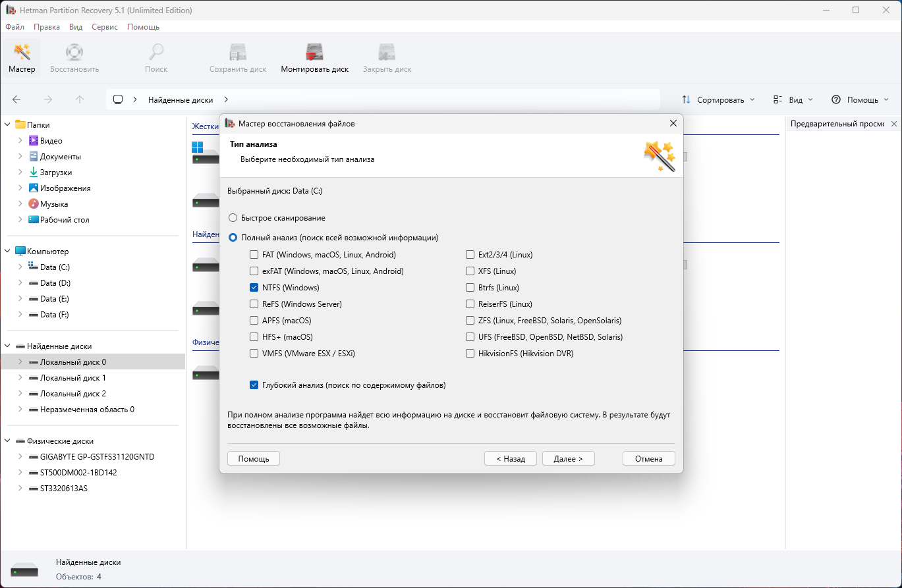
Task: Expand the Локальный диск 1 tree node
Action: [20, 378]
